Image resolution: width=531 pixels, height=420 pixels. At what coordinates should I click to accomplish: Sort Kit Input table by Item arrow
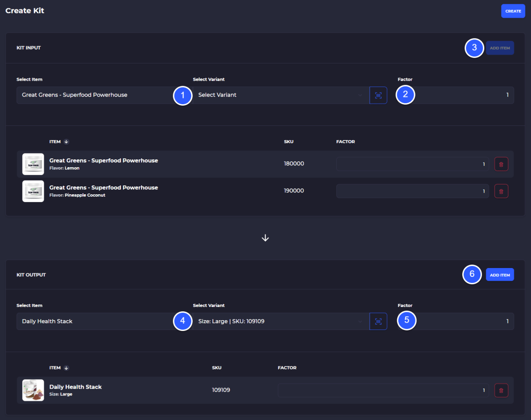click(66, 142)
